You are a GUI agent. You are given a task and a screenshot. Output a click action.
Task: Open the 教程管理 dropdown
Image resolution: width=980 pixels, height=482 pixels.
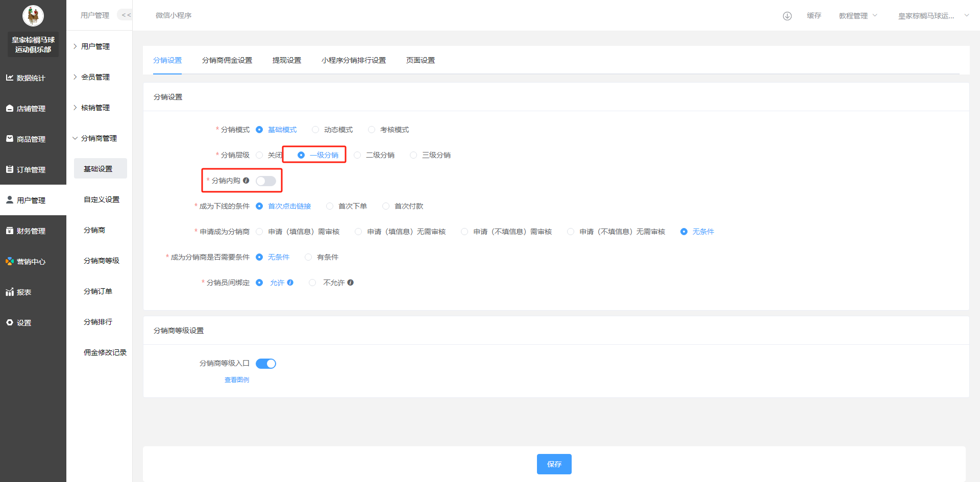click(x=857, y=16)
